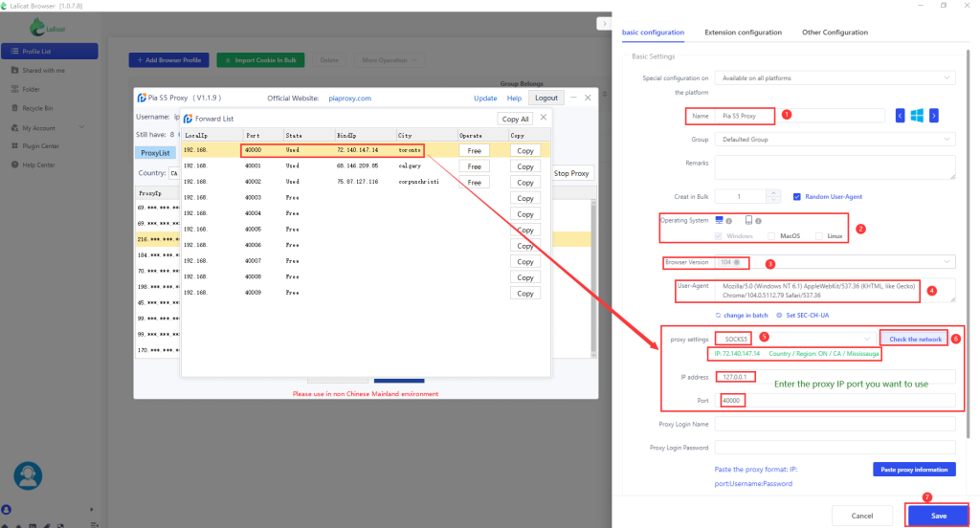980x528 pixels.
Task: Open Profile List in sidebar
Action: click(50, 52)
